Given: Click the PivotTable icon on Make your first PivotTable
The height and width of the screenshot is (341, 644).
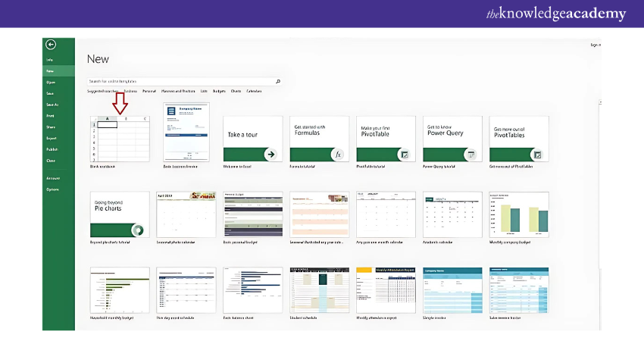Looking at the screenshot, I should (x=404, y=154).
